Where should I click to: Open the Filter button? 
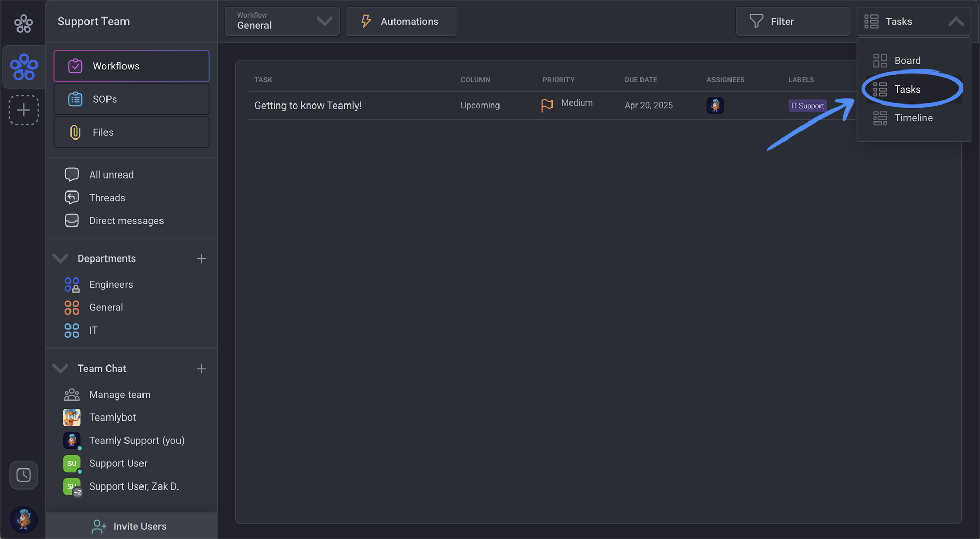click(x=793, y=21)
